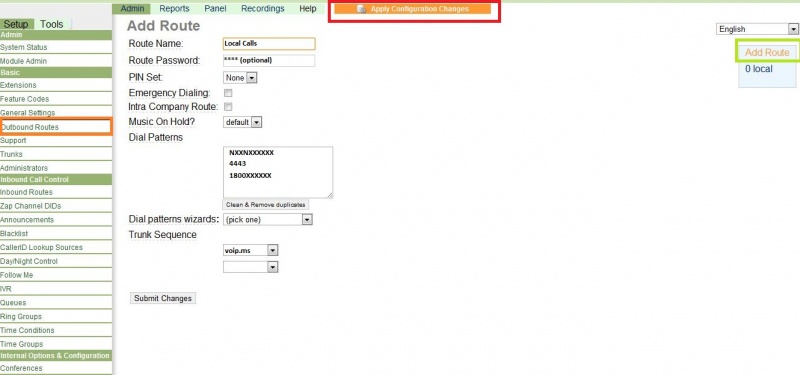Viewport: 800px width, 375px height.
Task: Open the Queues page
Action: click(x=56, y=303)
